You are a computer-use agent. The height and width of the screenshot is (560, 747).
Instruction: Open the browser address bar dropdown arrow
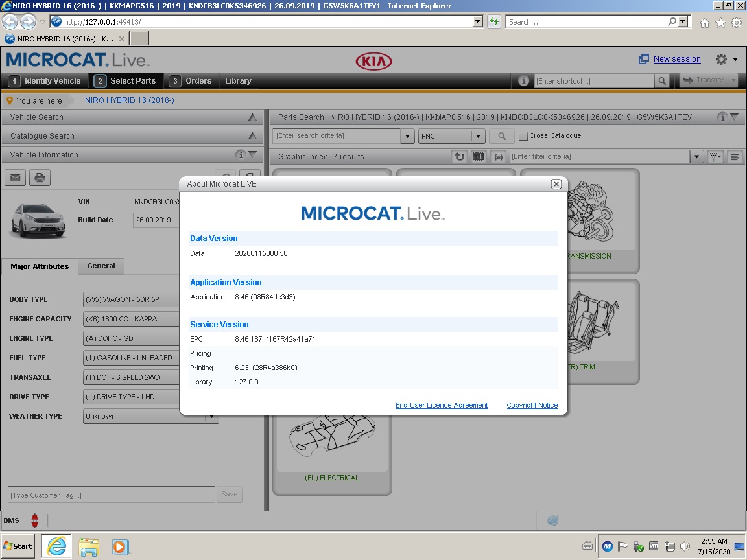(478, 21)
